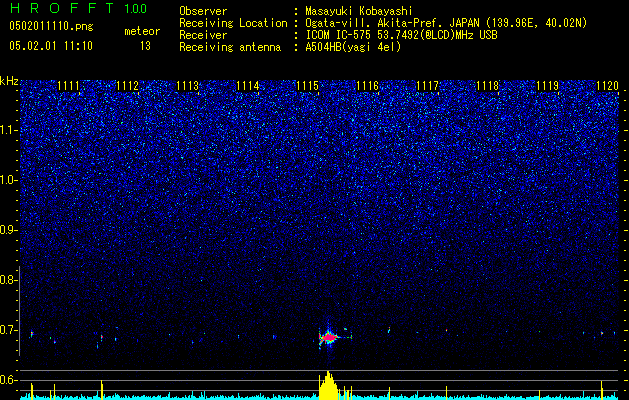Click the 1.0 kHz frequency label
Screen dimensions: 629x400
[x=8, y=180]
